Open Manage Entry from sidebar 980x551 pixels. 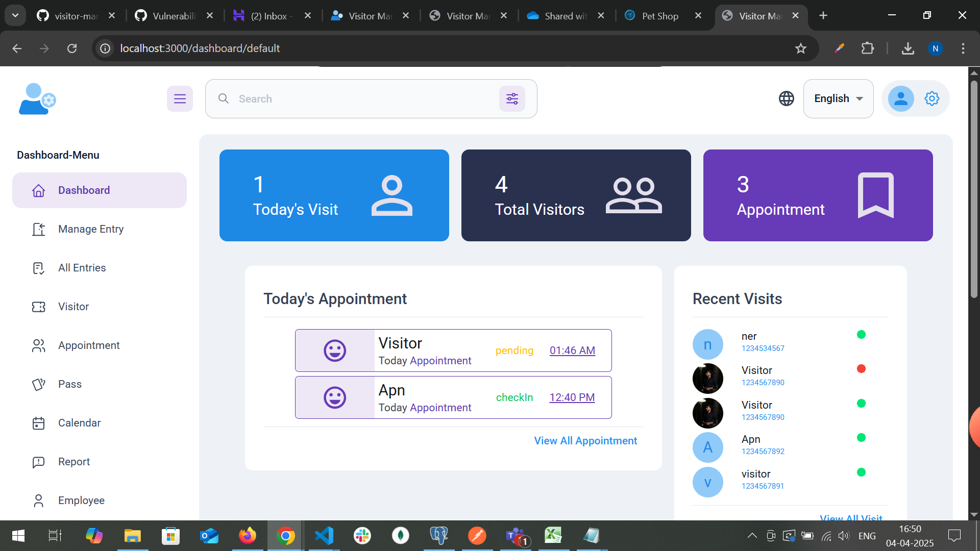point(91,229)
